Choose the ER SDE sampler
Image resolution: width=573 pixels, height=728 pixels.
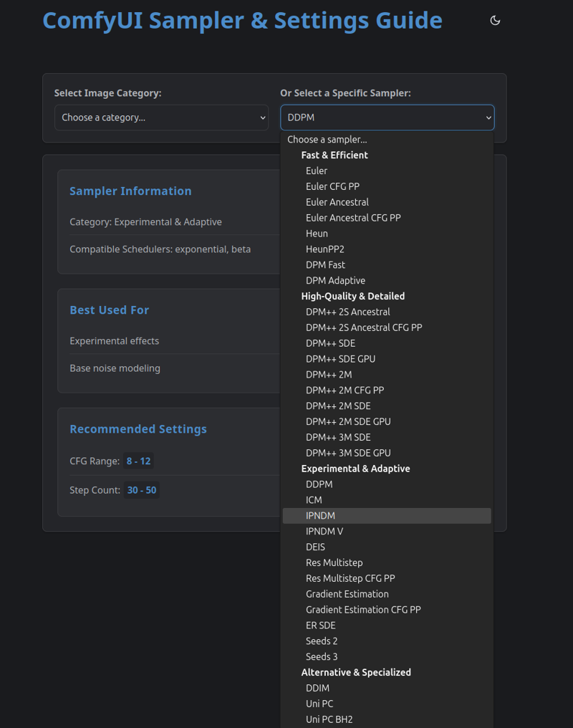387,626
